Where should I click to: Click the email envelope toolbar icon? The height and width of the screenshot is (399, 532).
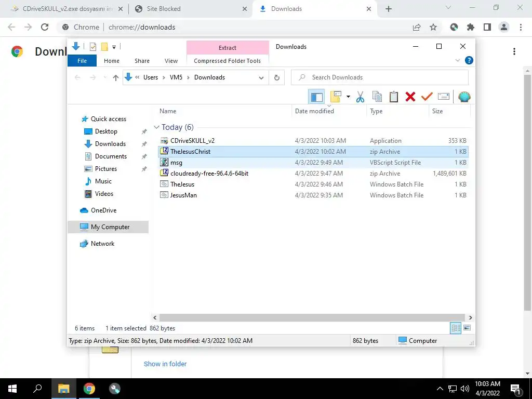444,97
